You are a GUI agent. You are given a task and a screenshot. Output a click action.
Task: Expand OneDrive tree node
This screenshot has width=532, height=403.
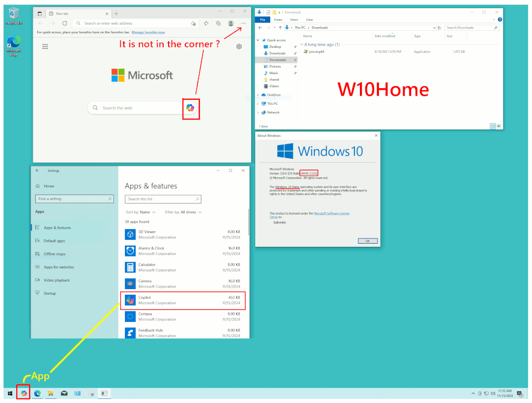coord(258,95)
